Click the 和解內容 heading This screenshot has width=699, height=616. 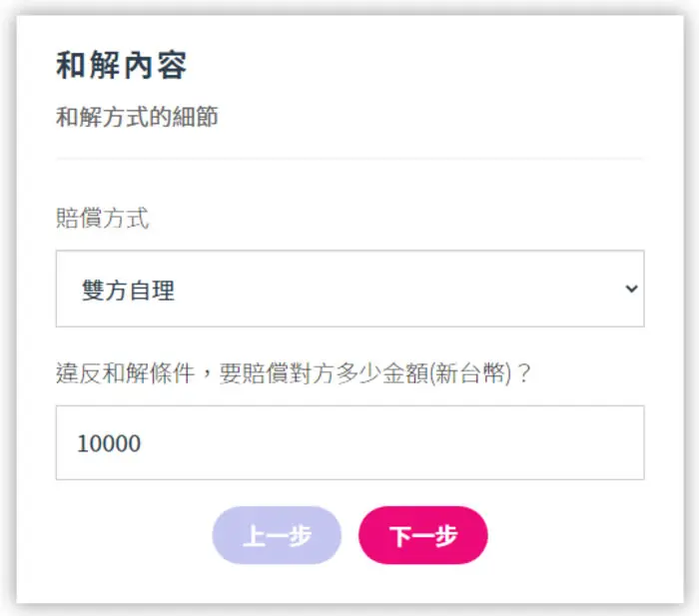[121, 65]
